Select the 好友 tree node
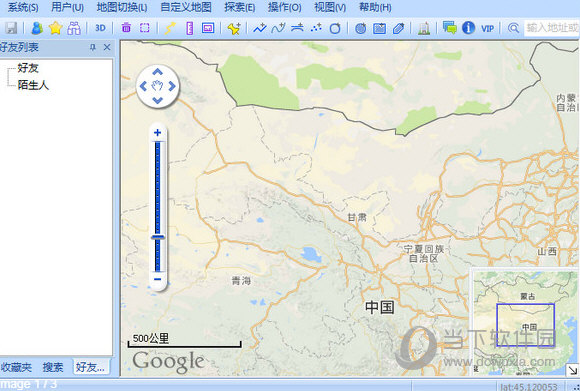580x391 pixels. (28, 68)
